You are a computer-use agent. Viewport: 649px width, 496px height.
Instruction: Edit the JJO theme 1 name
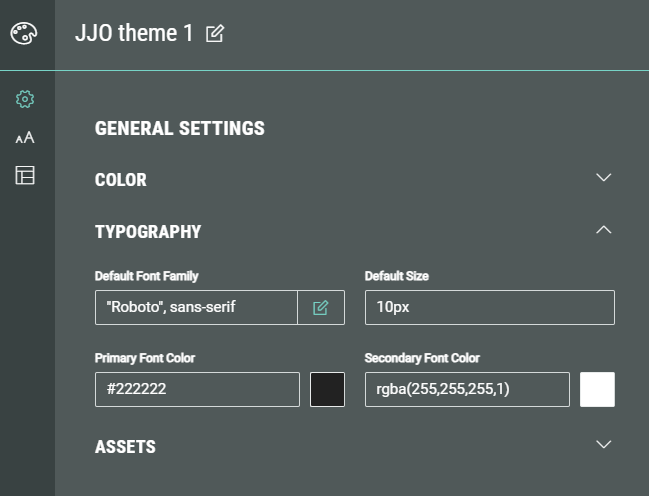[215, 34]
